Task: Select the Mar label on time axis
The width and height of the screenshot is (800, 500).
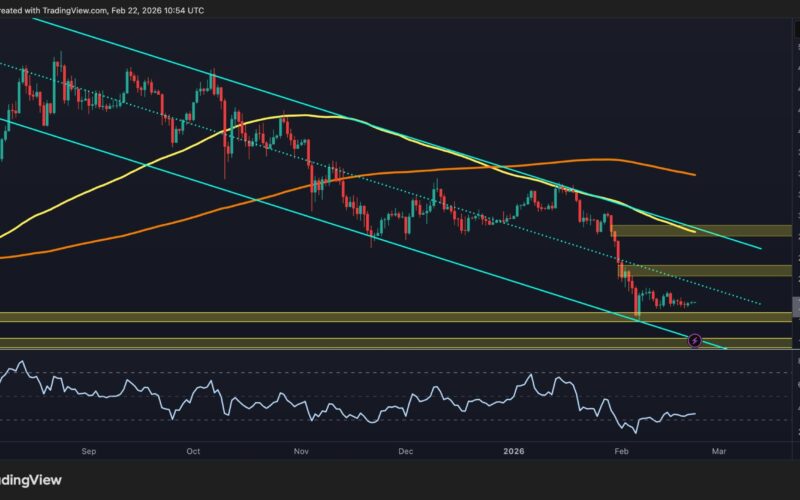Action: [x=717, y=452]
